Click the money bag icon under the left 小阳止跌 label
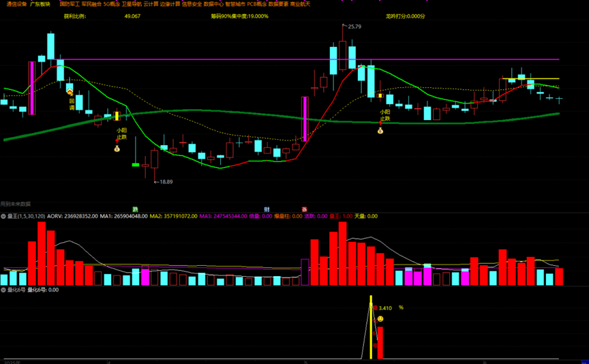 click(117, 149)
